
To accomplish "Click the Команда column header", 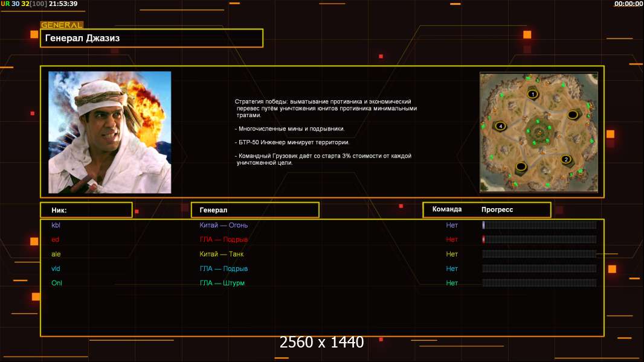I will 447,209.
